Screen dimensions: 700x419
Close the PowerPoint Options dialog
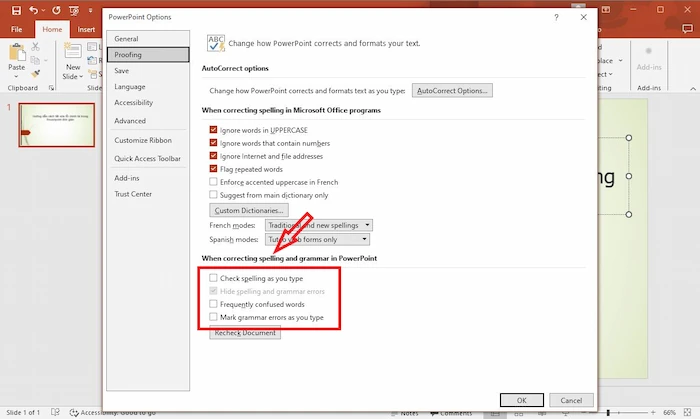583,17
